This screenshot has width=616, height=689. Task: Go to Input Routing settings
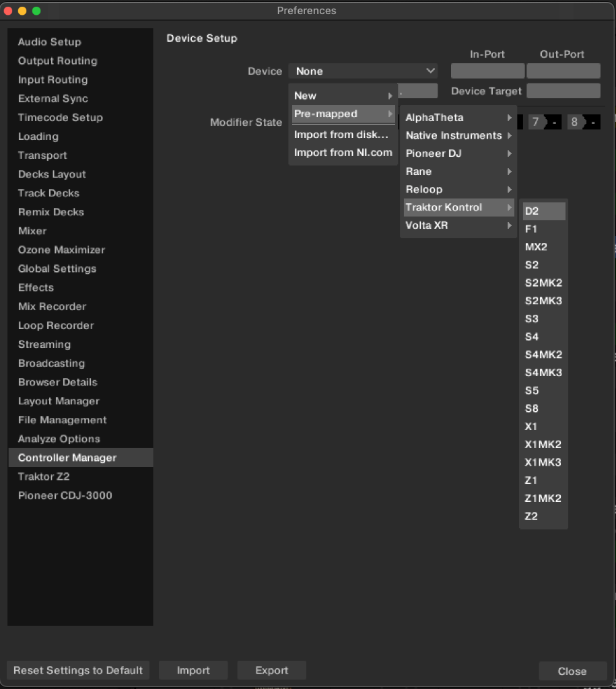81,79
